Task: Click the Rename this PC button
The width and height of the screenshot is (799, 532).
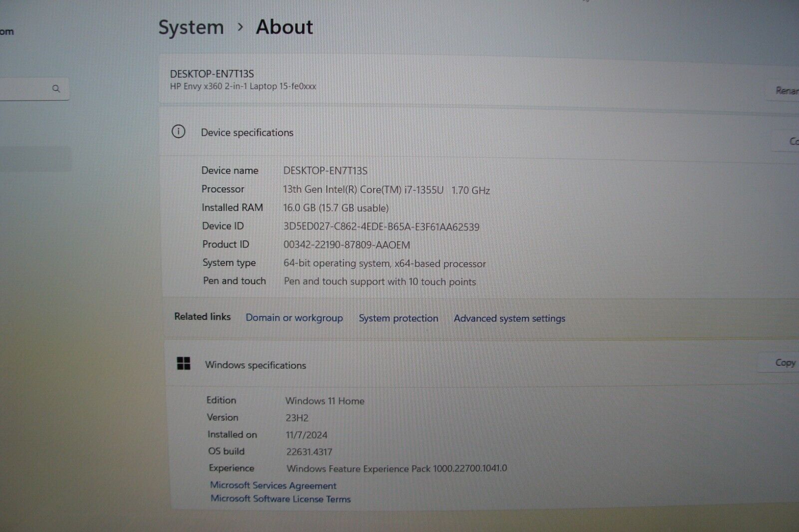Action: tap(783, 91)
